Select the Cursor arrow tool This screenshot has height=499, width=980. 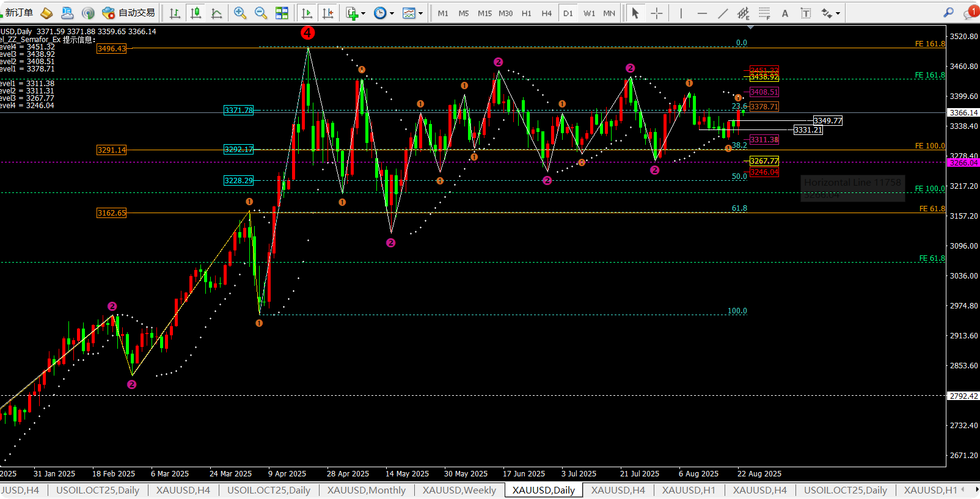(x=635, y=13)
